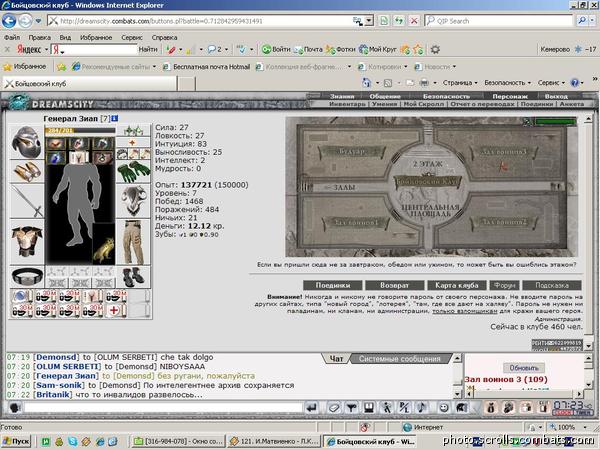Click the Yandex toolbar settings gear
Screen dimensions: 600x450
435,49
